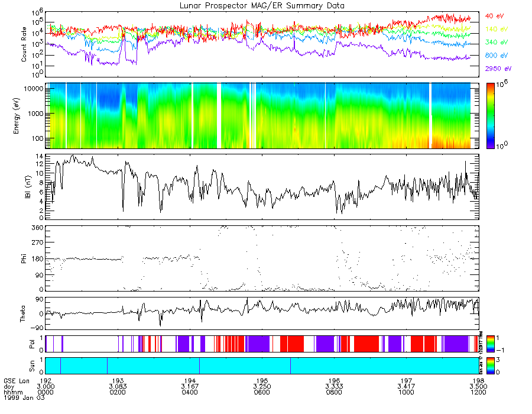
Task: Click day-of-year value '3.417'
Action: 407,387
